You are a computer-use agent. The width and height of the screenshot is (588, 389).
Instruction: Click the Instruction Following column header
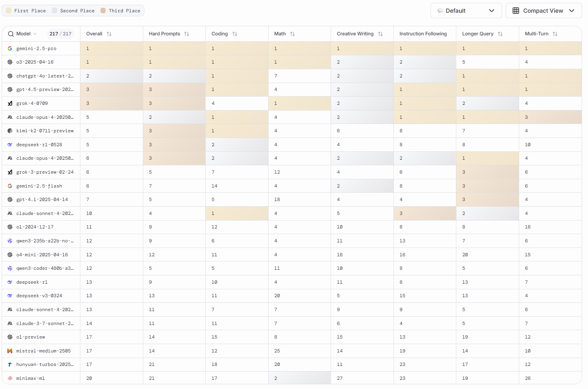[x=423, y=34]
